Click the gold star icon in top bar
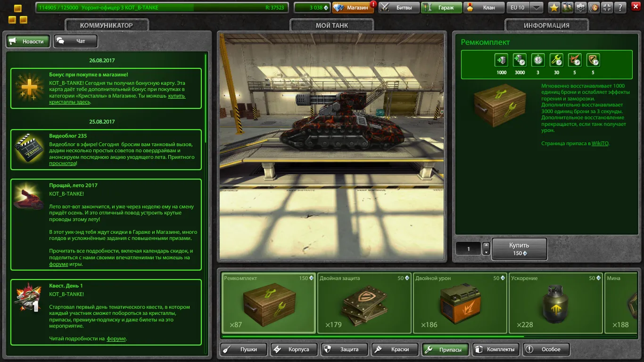The width and height of the screenshot is (644, 362). point(554,8)
